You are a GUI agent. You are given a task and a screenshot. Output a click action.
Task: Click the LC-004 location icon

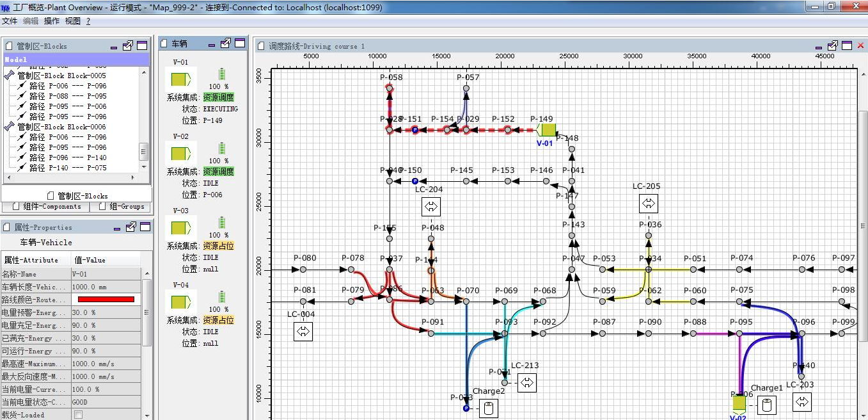point(303,332)
